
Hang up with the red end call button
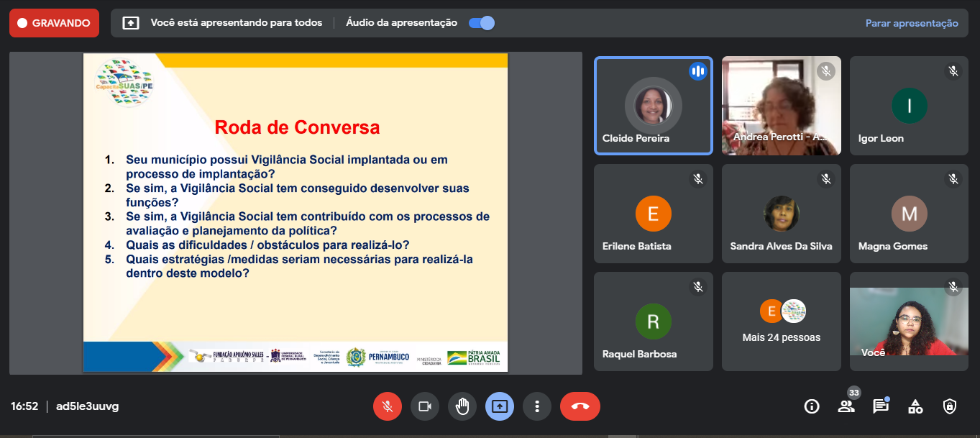click(580, 406)
